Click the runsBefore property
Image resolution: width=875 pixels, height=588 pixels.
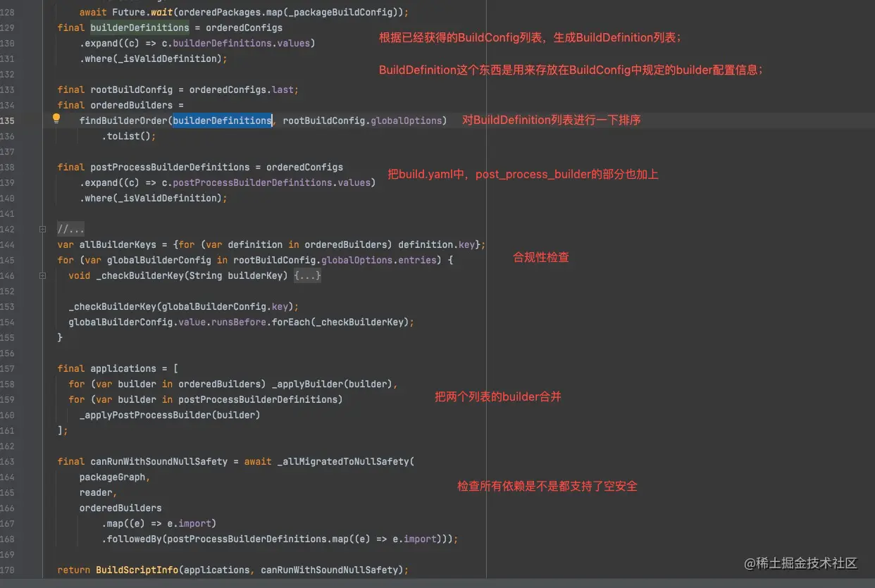239,322
